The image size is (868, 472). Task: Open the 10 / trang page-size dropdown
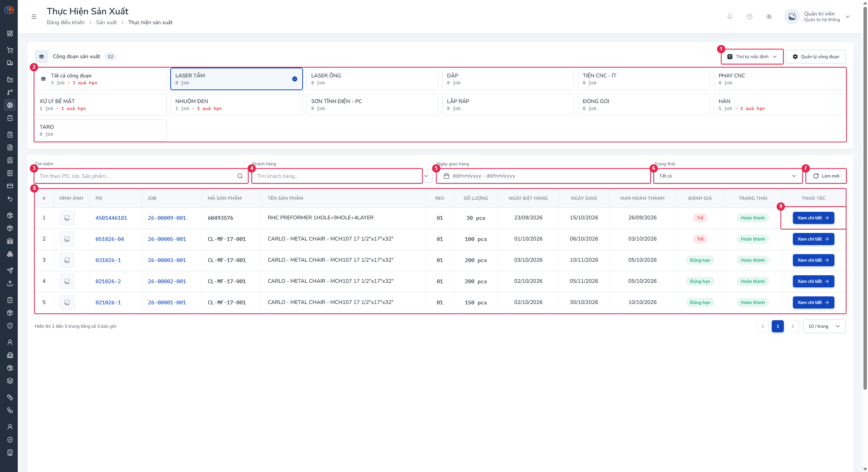pyautogui.click(x=824, y=326)
